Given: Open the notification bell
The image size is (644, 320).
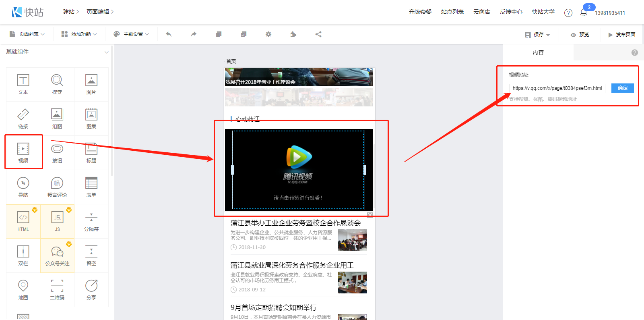Looking at the screenshot, I should tap(584, 12).
